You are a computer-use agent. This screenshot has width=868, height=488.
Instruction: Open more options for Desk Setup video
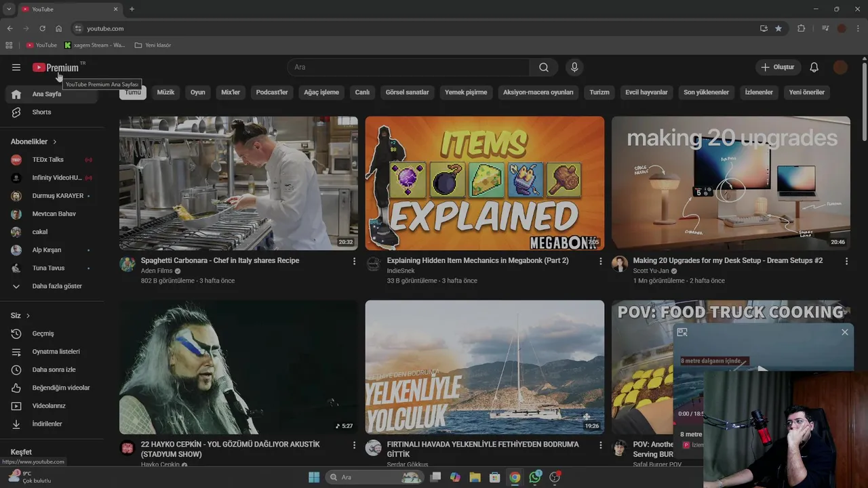[x=846, y=261]
